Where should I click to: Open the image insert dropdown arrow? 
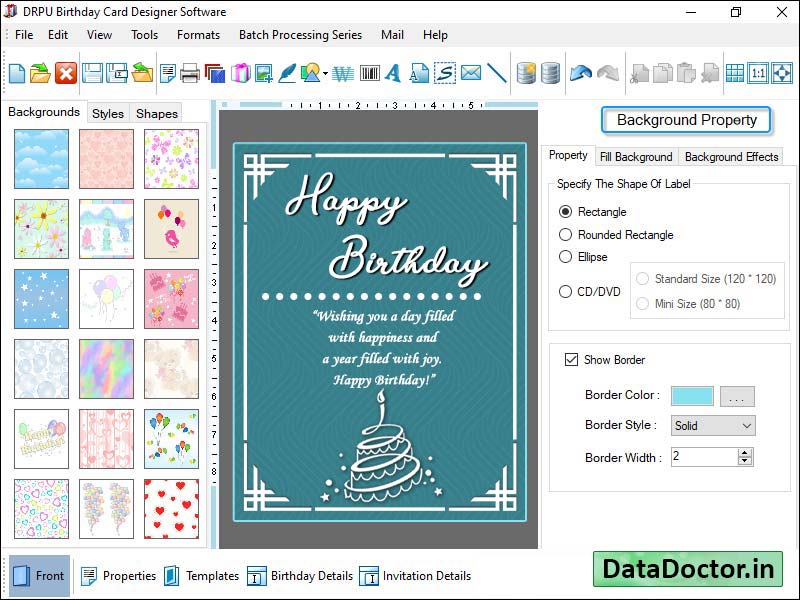325,73
